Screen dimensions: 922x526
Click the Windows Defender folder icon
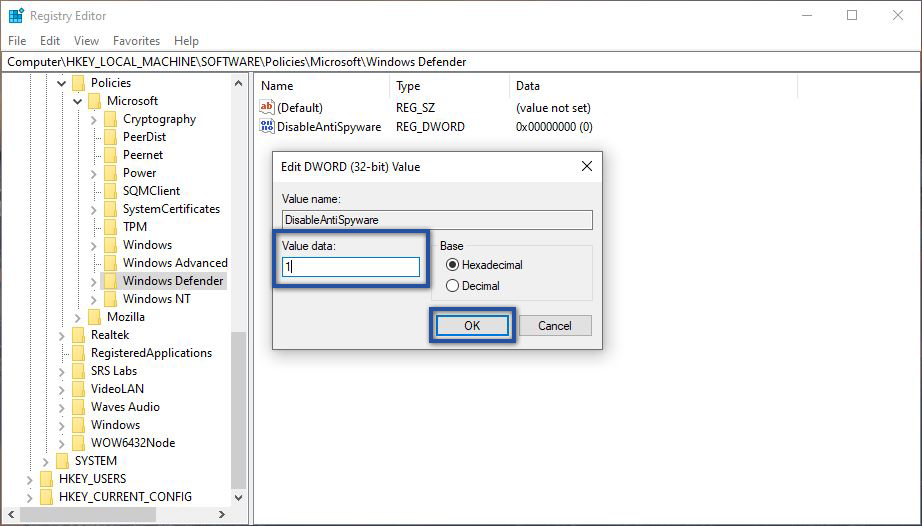[x=111, y=281]
